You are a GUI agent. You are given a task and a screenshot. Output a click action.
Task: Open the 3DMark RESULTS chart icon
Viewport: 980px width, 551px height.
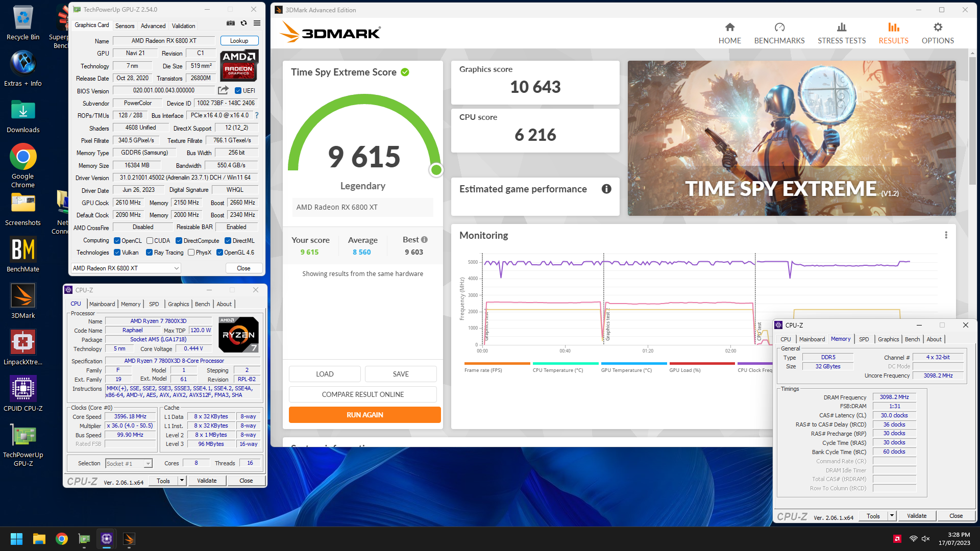click(x=894, y=27)
